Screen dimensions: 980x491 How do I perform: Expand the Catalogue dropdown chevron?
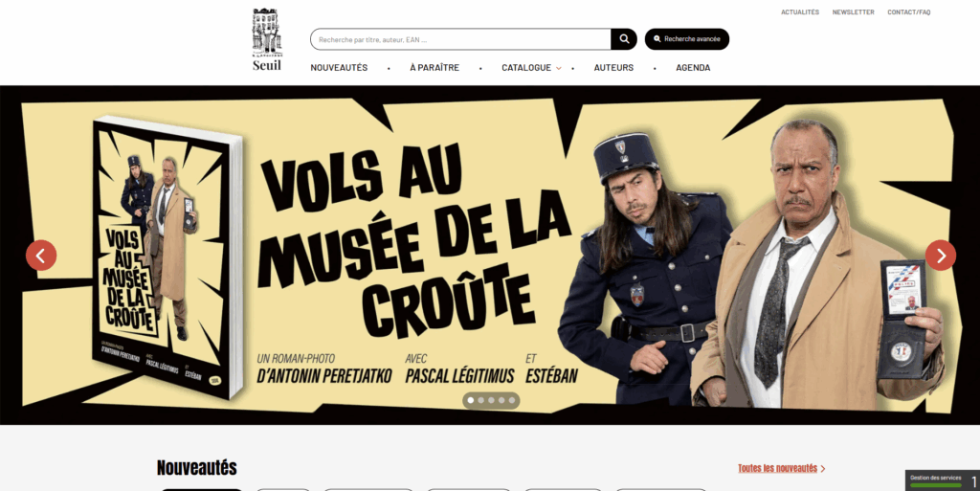pos(559,68)
